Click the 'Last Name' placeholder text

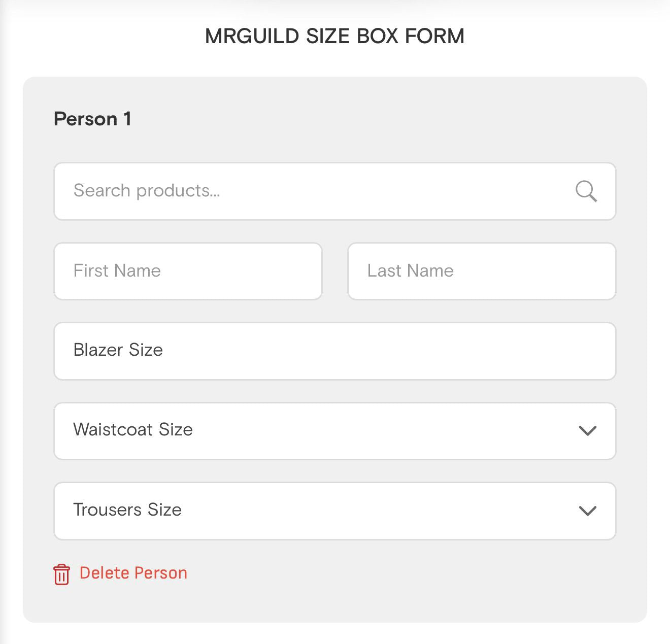410,270
